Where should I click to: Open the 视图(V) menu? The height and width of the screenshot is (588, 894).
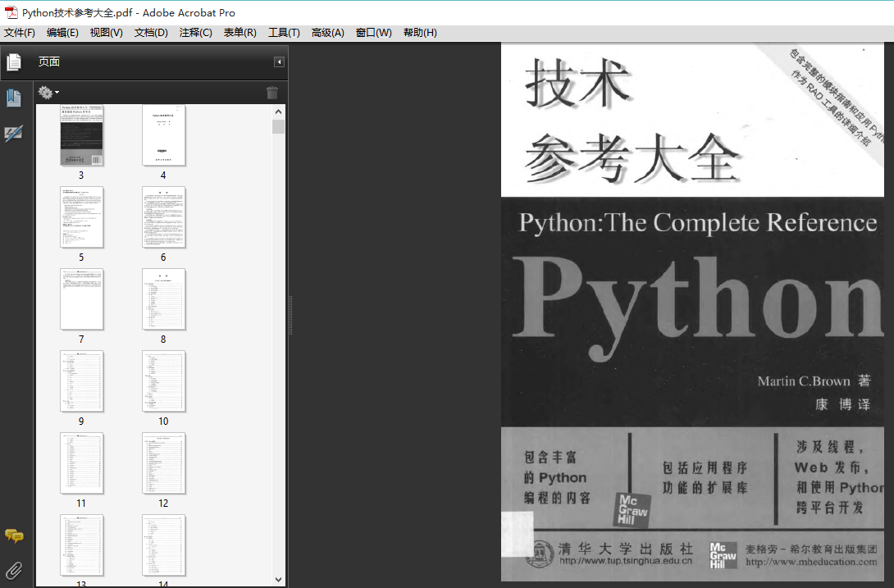106,33
